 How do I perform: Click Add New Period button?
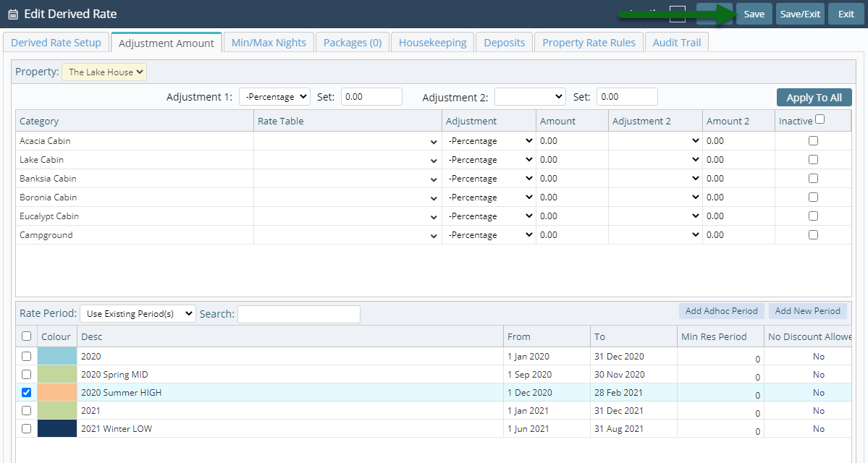pyautogui.click(x=808, y=311)
